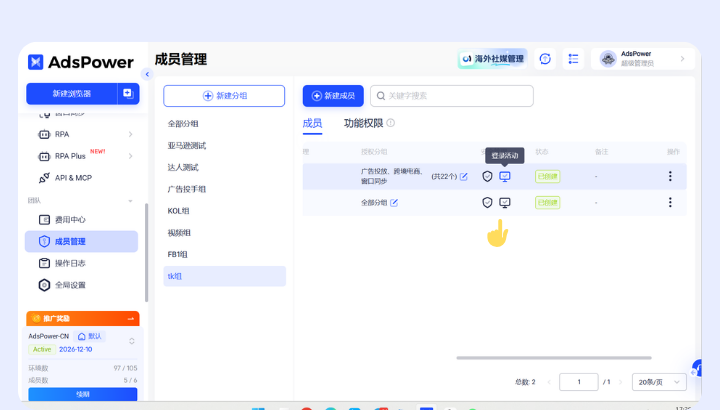Screen dimensions: 720x410
Task: Click the page number input field
Action: click(x=579, y=382)
